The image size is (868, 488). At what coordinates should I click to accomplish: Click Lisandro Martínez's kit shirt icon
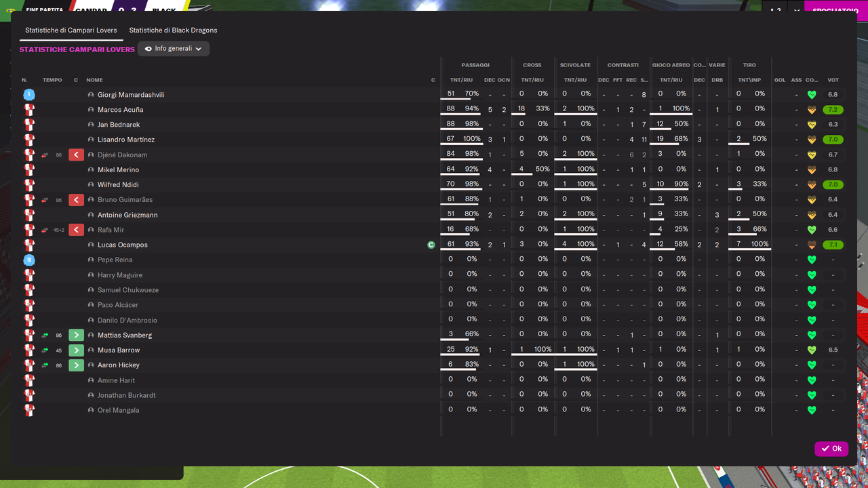[x=29, y=140]
